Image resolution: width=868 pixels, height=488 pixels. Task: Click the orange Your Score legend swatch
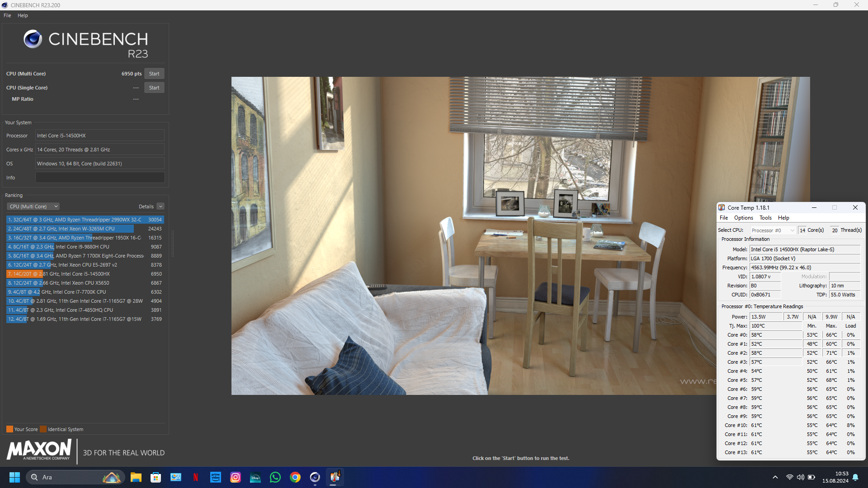click(x=9, y=429)
